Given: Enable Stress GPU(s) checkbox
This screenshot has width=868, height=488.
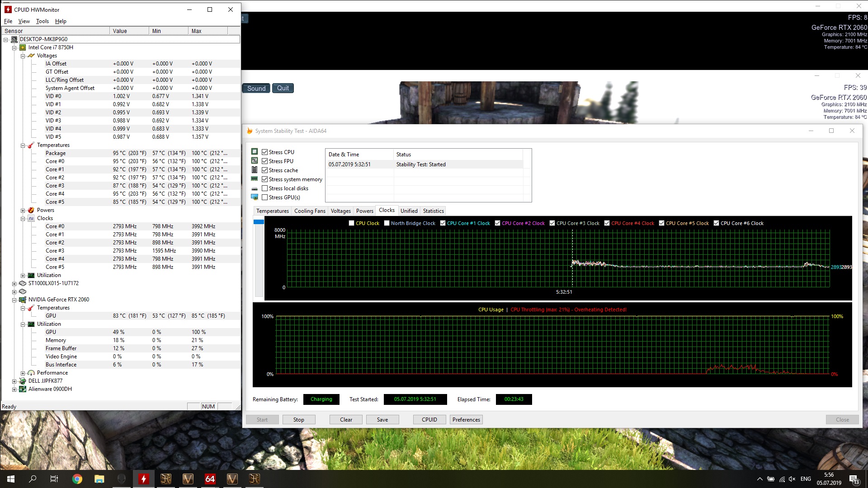Looking at the screenshot, I should coord(265,197).
